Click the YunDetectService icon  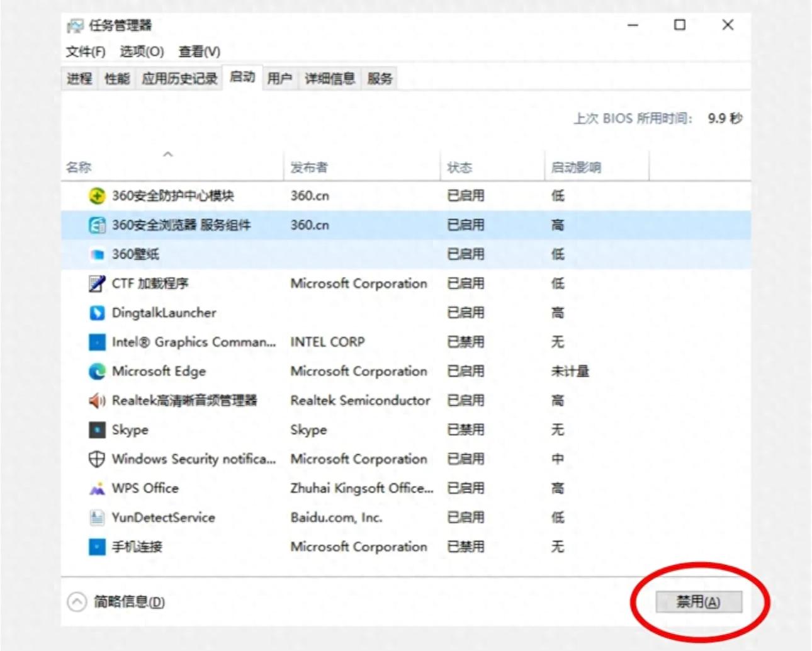click(96, 518)
